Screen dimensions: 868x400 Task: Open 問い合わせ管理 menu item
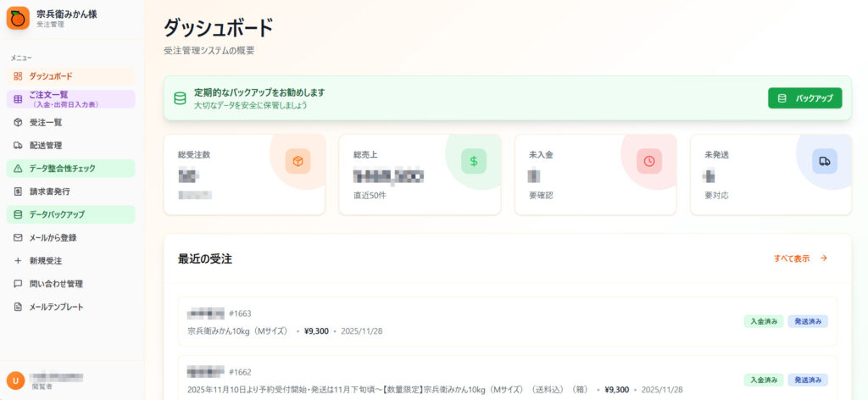click(71, 284)
